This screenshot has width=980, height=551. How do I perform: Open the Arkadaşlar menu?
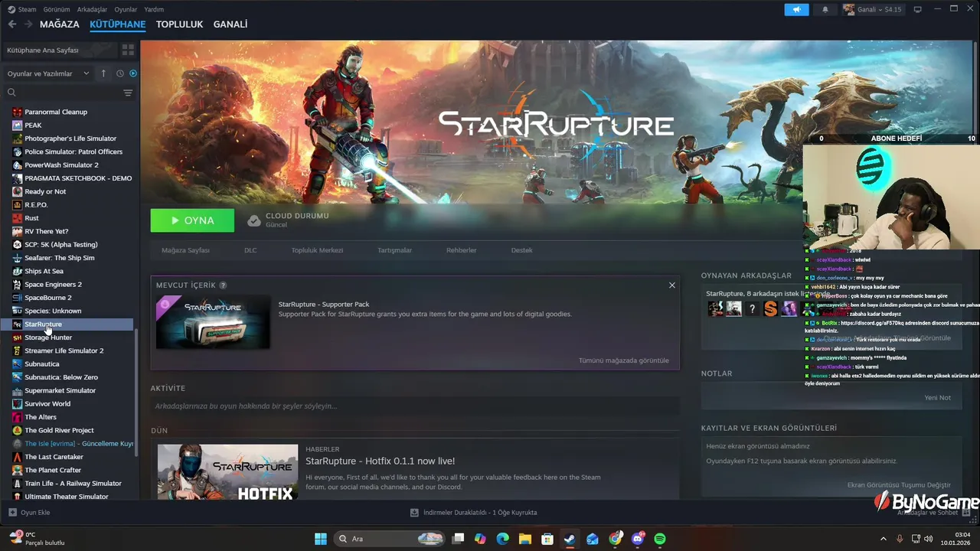tap(92, 9)
